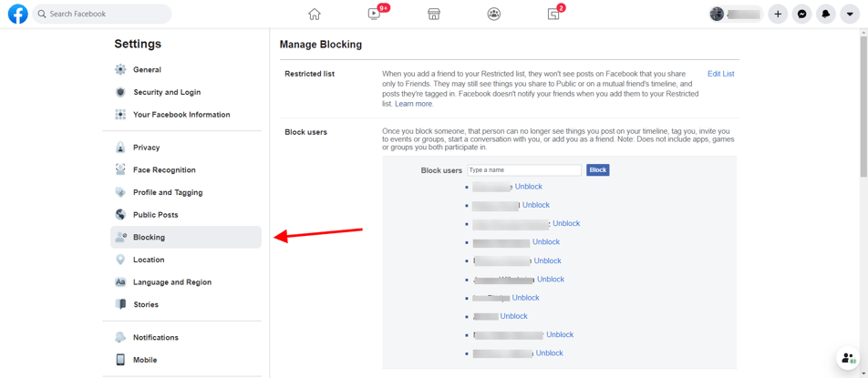The image size is (868, 378).
Task: Unblock the ninth blocked user
Action: click(560, 334)
